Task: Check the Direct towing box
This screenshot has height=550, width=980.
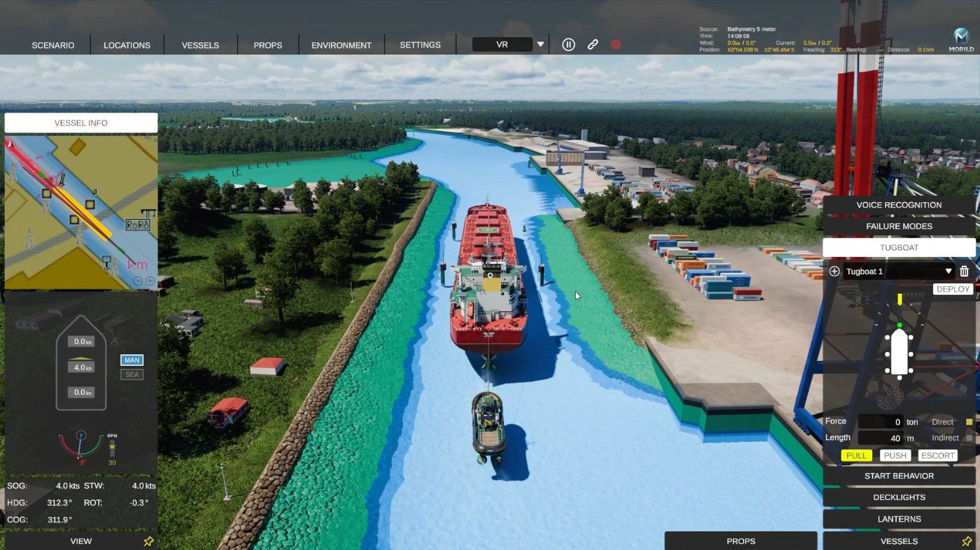Action: point(969,422)
